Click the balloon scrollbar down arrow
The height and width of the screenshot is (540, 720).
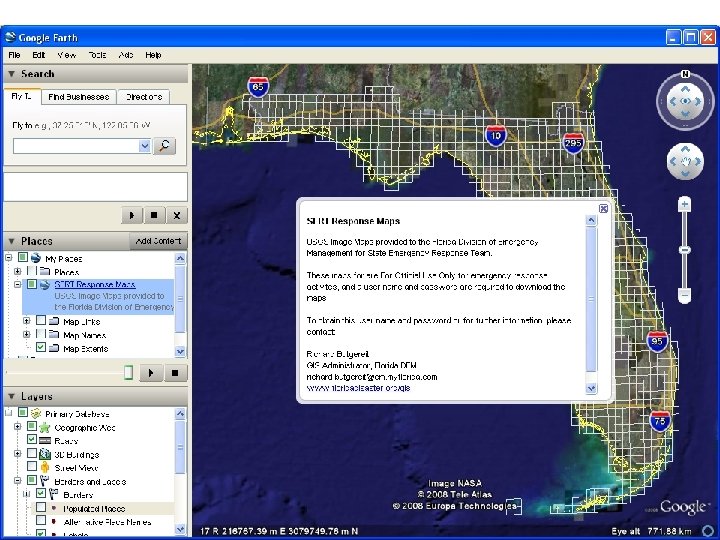(x=591, y=389)
